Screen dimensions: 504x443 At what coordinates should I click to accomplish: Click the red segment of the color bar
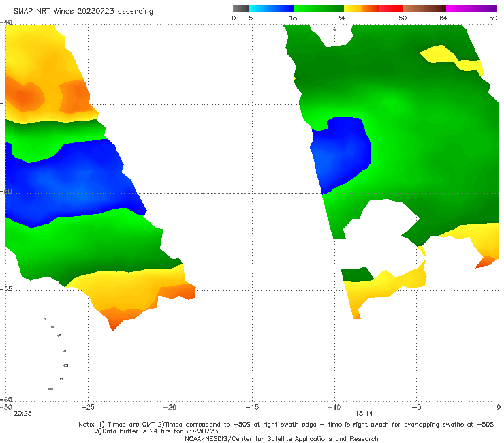(x=391, y=8)
